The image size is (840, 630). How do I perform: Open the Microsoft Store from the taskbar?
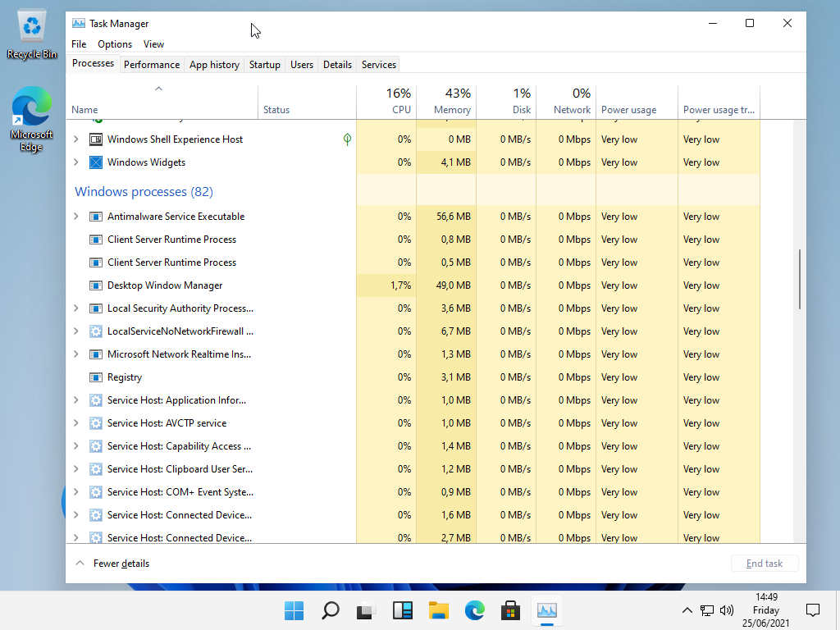[510, 610]
